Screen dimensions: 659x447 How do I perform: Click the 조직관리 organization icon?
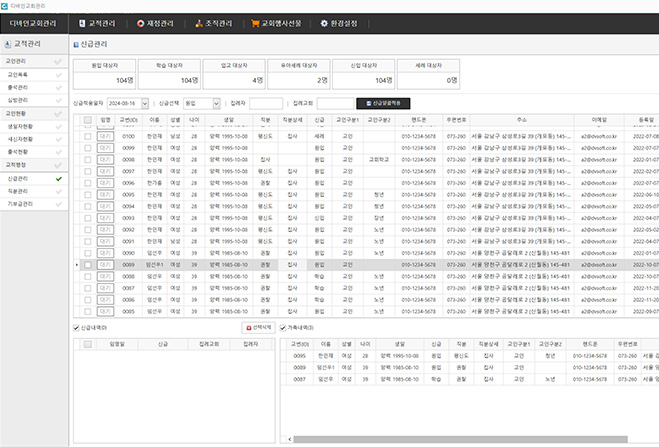[x=199, y=21]
